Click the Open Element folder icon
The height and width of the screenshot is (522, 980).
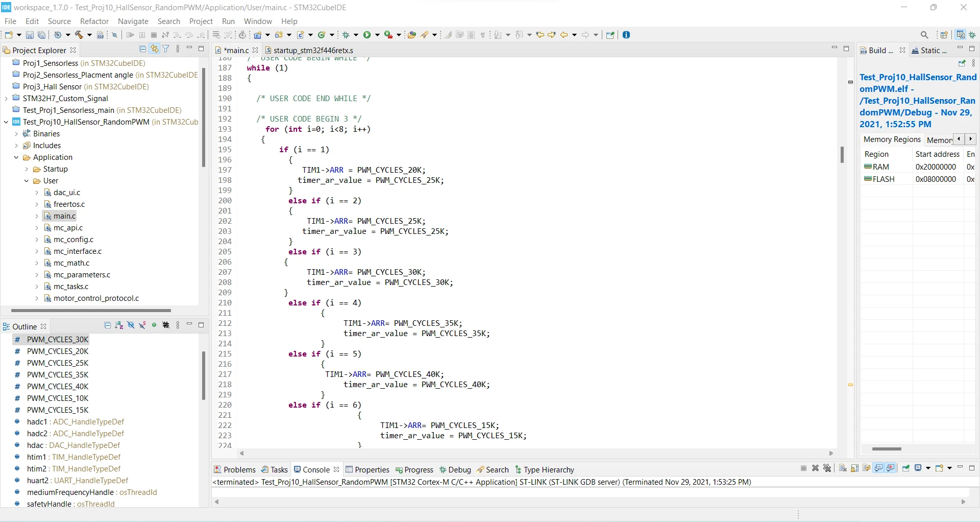coord(412,35)
